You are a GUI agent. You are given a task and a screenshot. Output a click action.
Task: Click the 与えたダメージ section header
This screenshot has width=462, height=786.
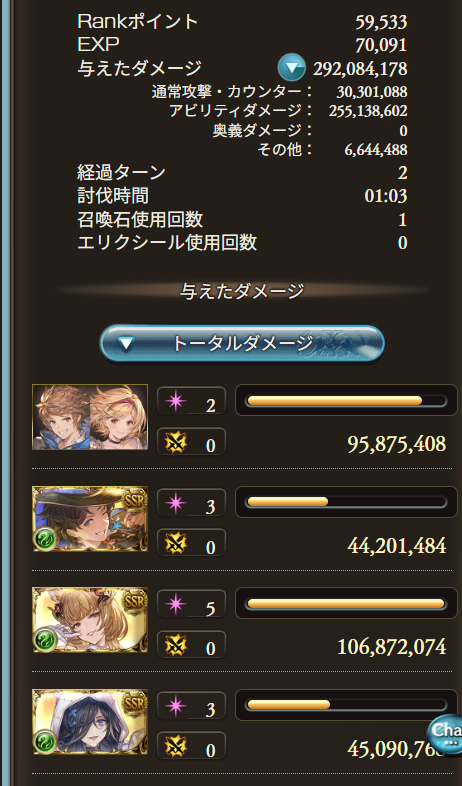click(242, 291)
